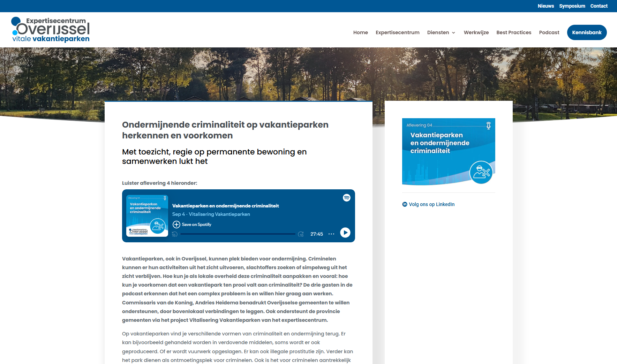Viewport: 617px width, 364px height.
Task: Click the plus icon to save on Spotify
Action: click(176, 225)
